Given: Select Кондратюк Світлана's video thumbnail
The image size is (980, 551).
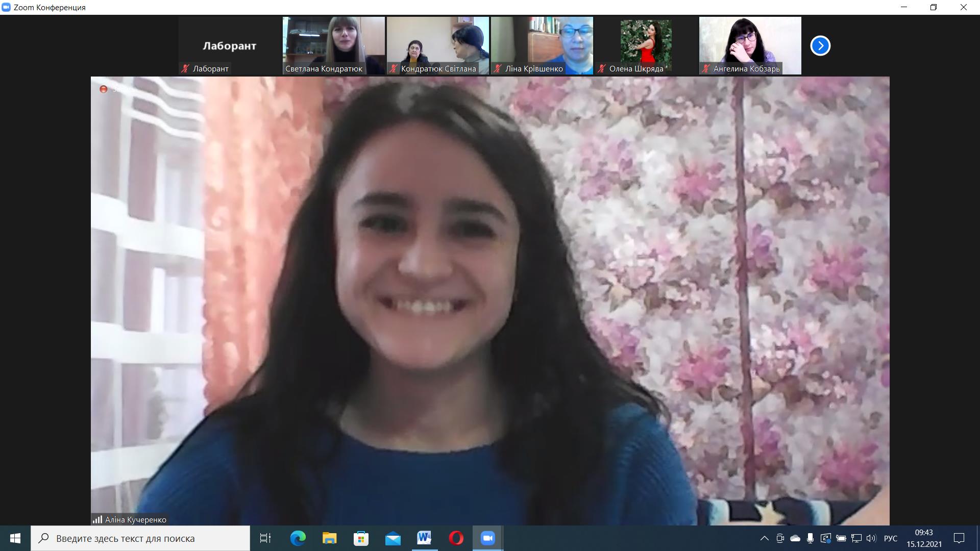Looking at the screenshot, I should (438, 46).
